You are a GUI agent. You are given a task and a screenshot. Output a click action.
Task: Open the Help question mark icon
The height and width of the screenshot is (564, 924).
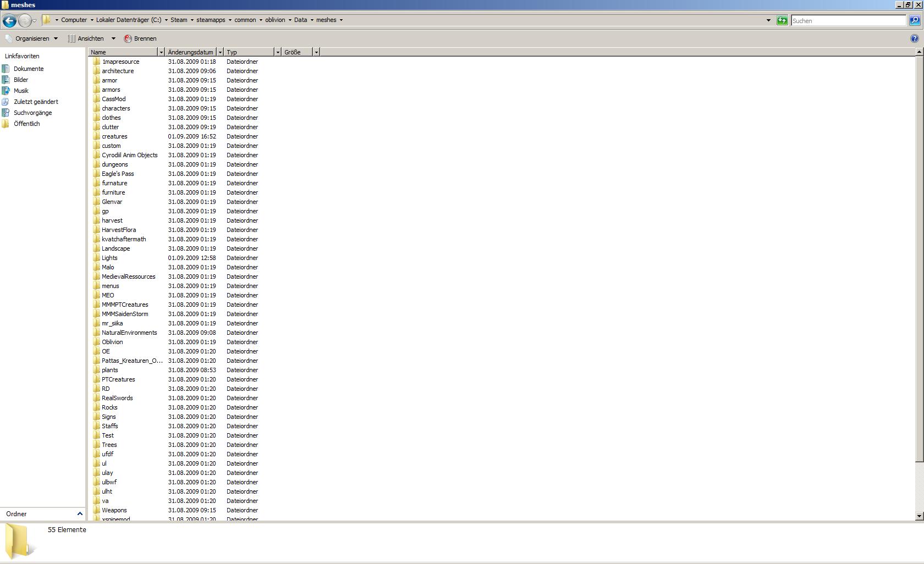[x=914, y=38]
